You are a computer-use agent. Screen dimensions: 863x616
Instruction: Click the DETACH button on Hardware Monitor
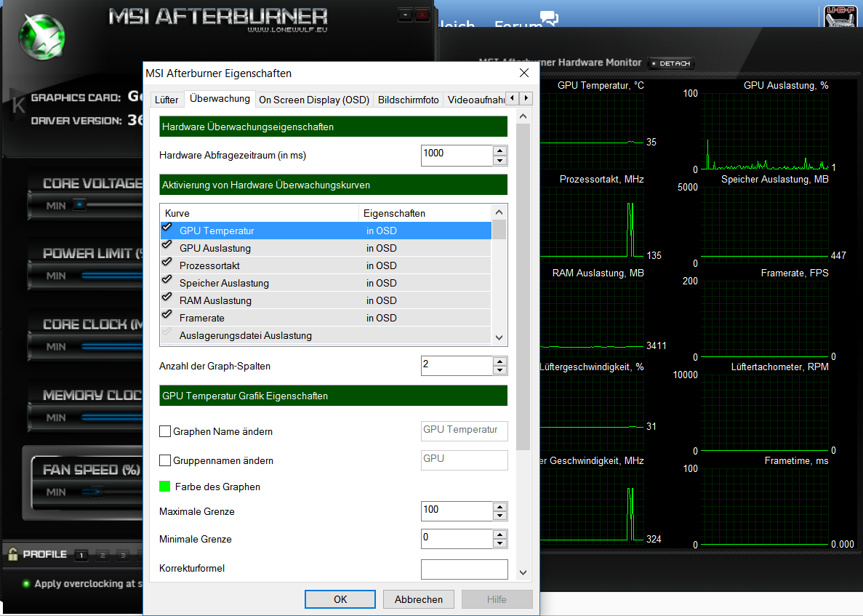671,63
